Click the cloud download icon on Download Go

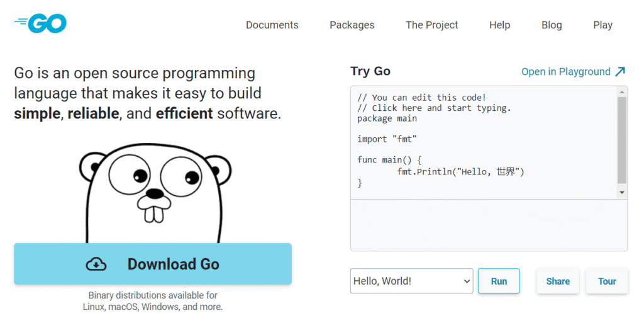coord(96,264)
